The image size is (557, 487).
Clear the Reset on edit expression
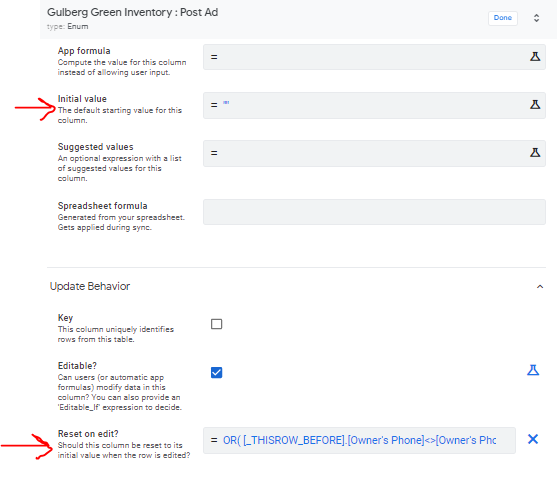click(x=533, y=439)
